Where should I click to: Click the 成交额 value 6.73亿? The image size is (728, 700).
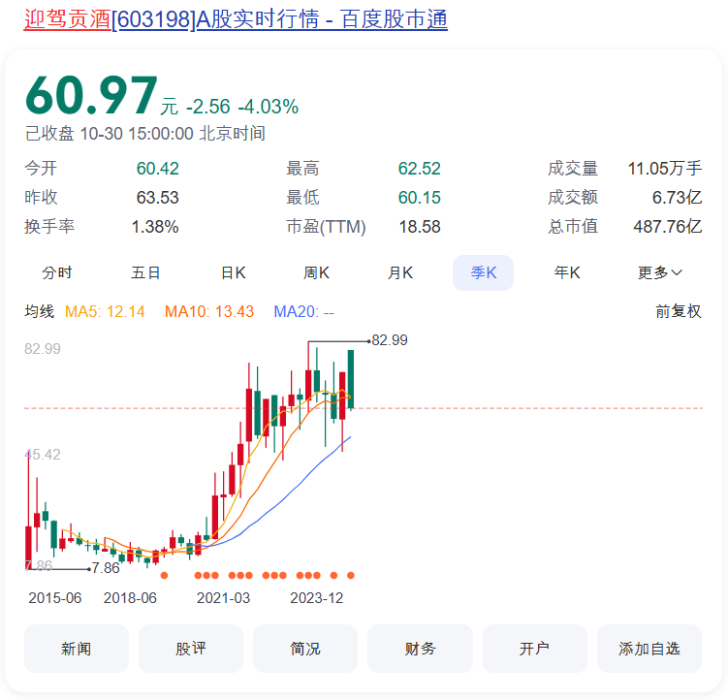point(677,198)
